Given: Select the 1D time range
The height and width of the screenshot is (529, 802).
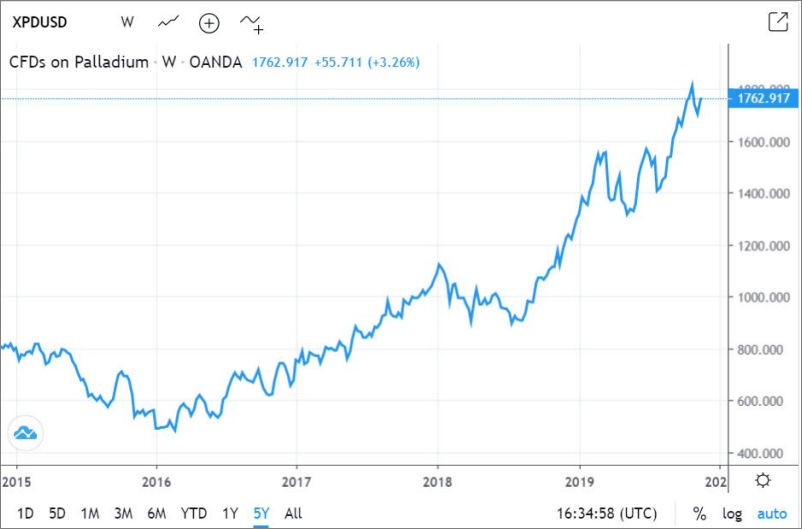Looking at the screenshot, I should [x=25, y=513].
